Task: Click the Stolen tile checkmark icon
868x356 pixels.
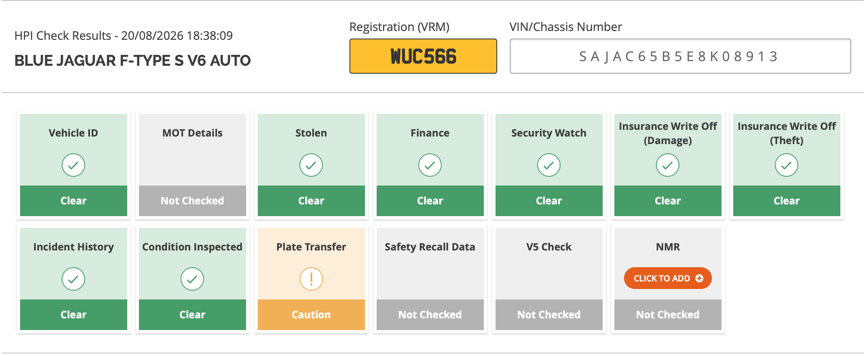Action: pyautogui.click(x=311, y=165)
